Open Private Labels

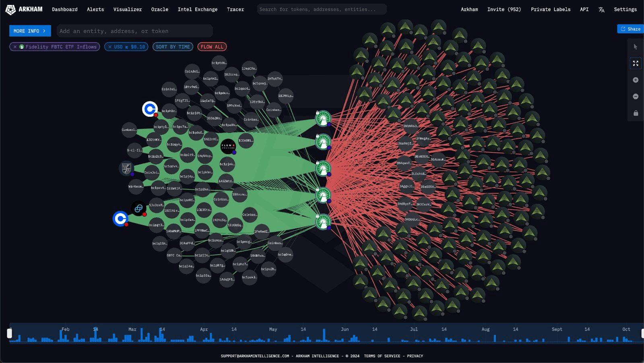click(551, 10)
